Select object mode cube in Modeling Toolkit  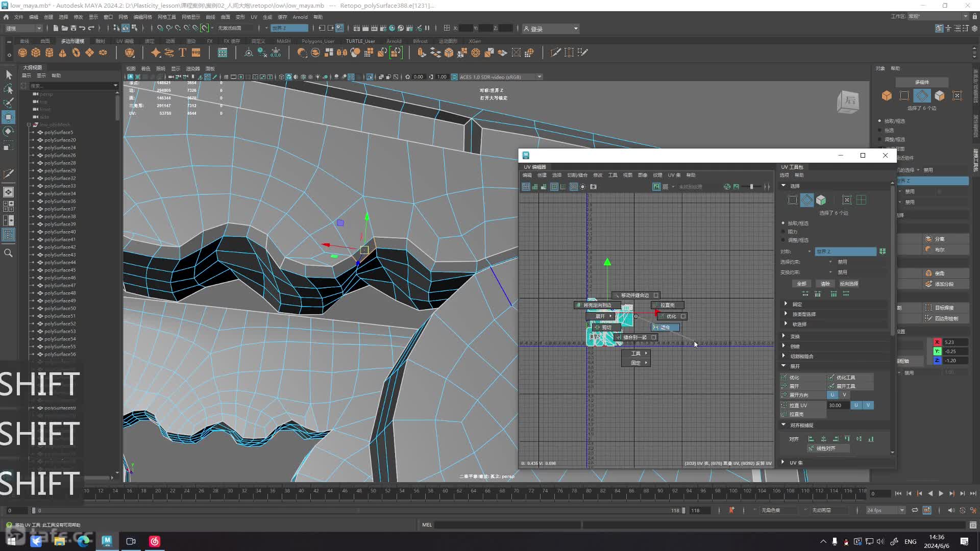887,95
